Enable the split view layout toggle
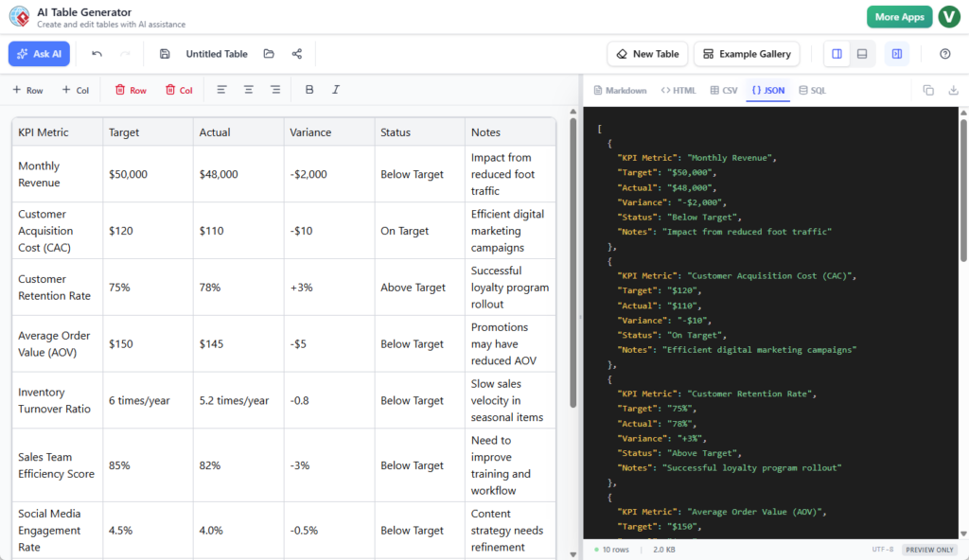 [x=837, y=54]
